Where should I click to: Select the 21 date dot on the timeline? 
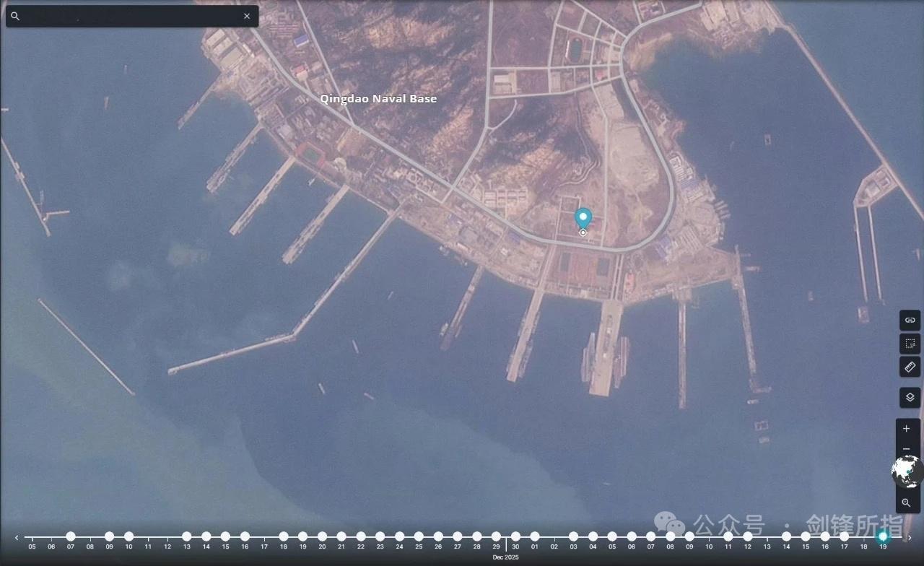341,536
